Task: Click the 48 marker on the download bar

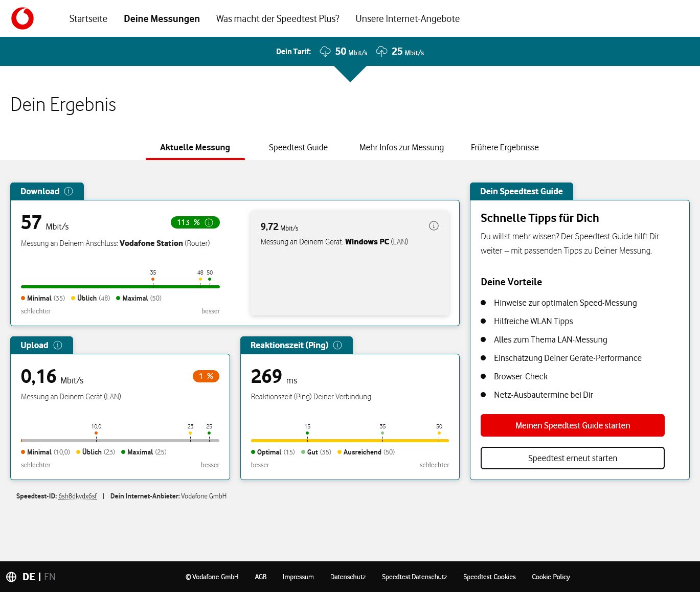Action: [x=200, y=279]
